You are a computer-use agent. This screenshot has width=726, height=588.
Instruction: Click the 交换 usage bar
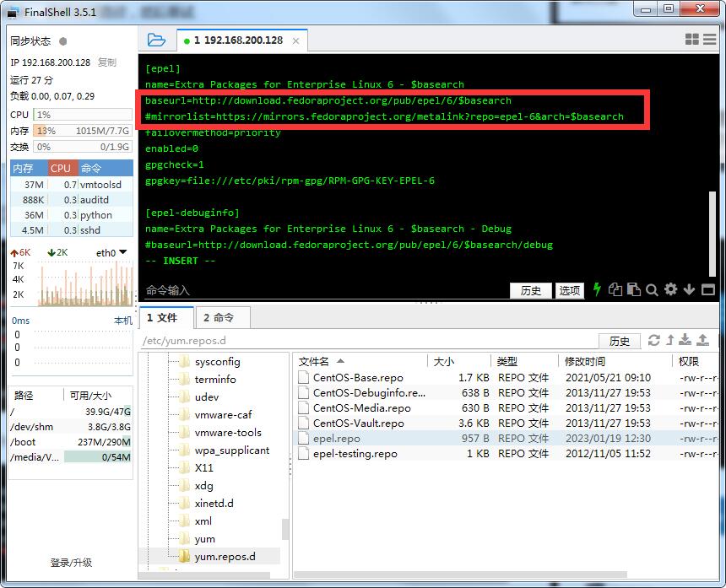pos(83,147)
